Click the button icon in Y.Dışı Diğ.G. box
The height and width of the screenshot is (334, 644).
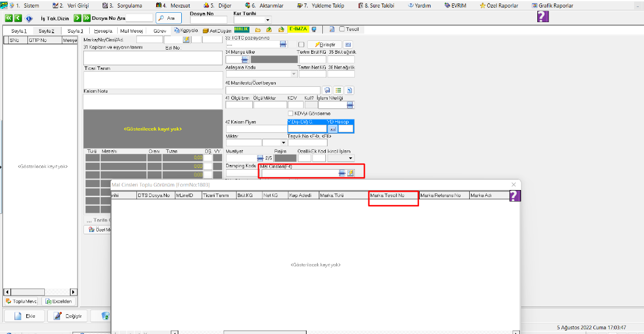(333, 129)
